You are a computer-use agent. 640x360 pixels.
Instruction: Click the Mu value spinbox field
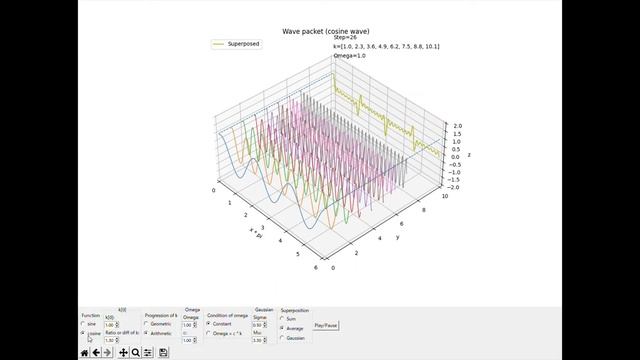[258, 340]
